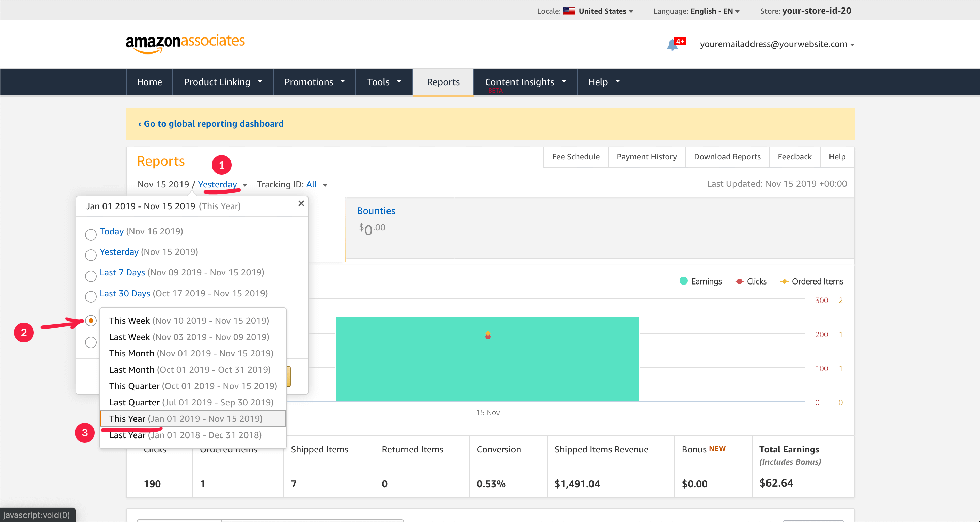This screenshot has width=980, height=522.
Task: Expand the Promotions menu
Action: point(314,82)
